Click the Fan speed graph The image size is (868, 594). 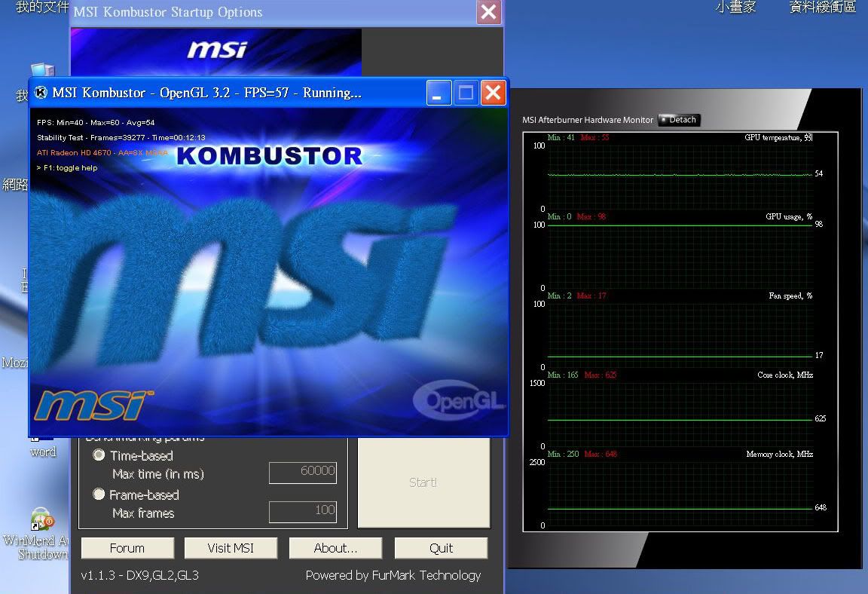[680, 335]
